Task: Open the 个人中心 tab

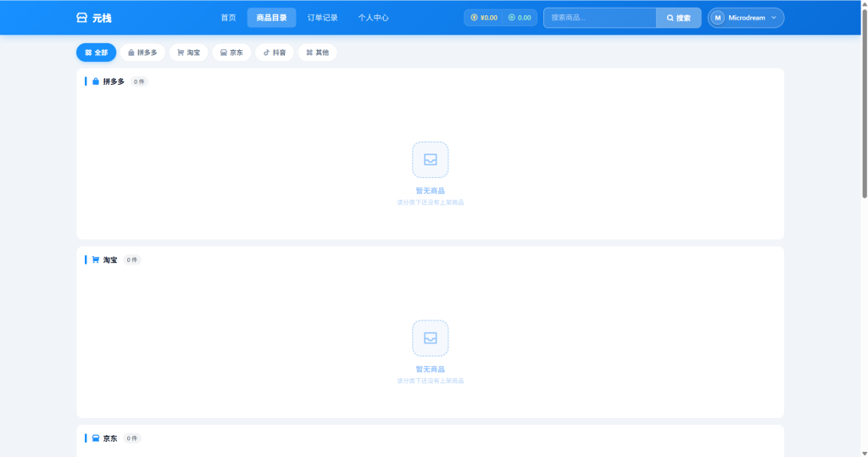Action: pos(373,18)
